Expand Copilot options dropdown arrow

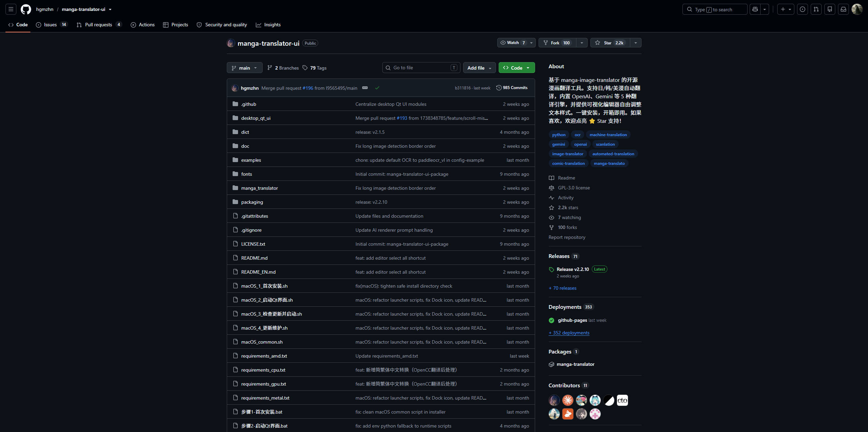[x=765, y=9]
